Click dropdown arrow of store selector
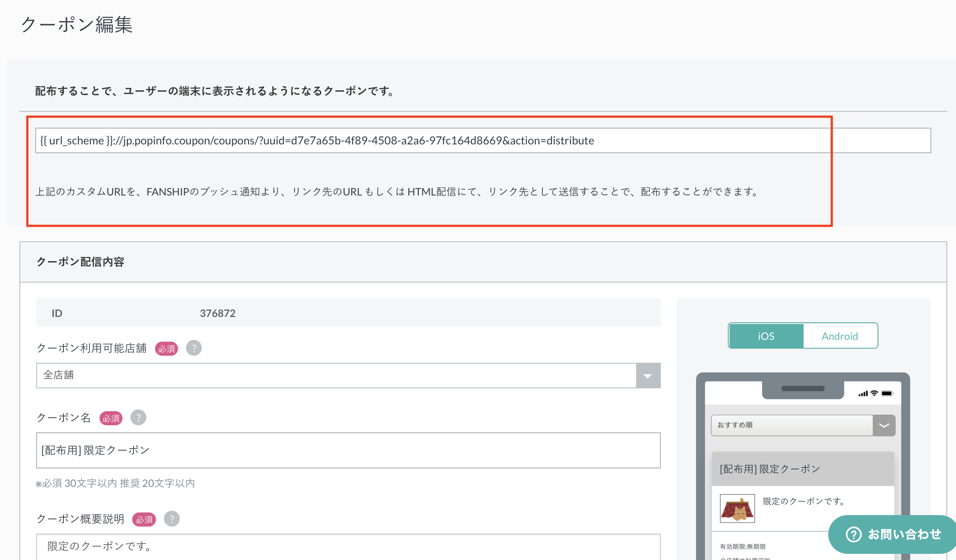This screenshot has height=560, width=956. [648, 376]
